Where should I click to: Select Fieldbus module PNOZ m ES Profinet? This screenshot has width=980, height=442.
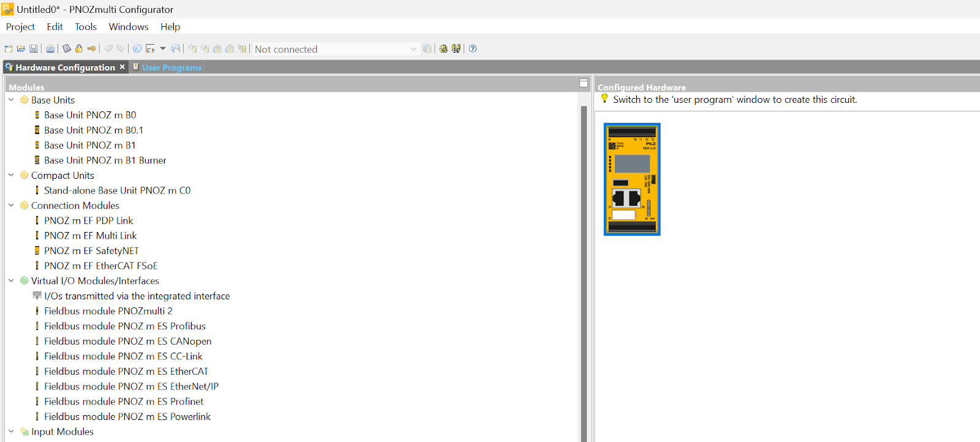tap(124, 402)
